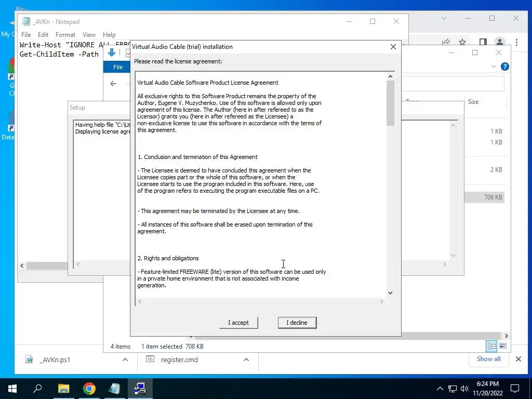Open File Explorer from taskbar

coord(63,389)
